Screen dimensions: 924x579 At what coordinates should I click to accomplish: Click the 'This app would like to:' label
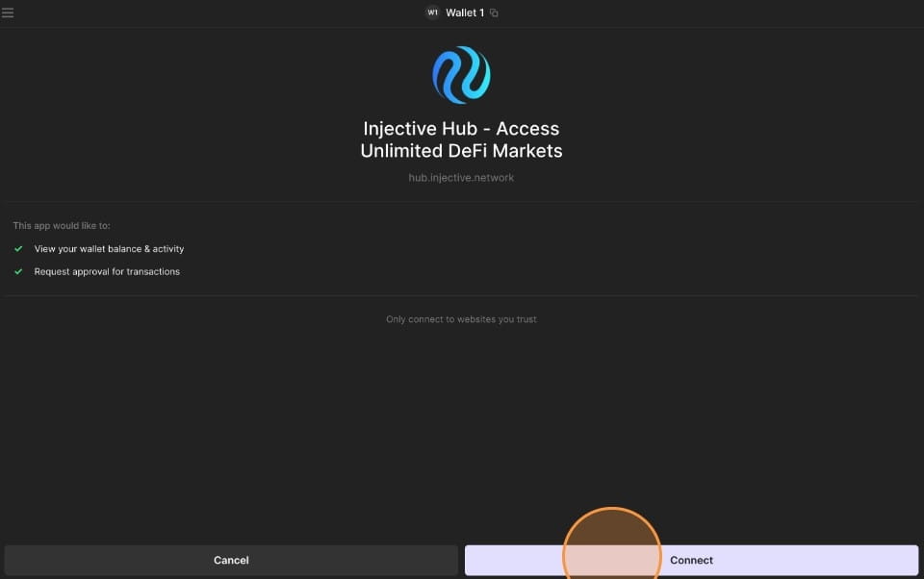tap(62, 226)
